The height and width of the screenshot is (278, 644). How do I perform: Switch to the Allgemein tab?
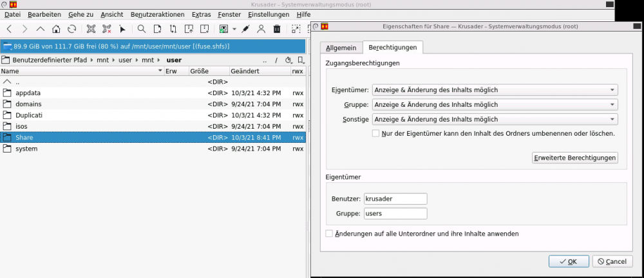tap(341, 48)
